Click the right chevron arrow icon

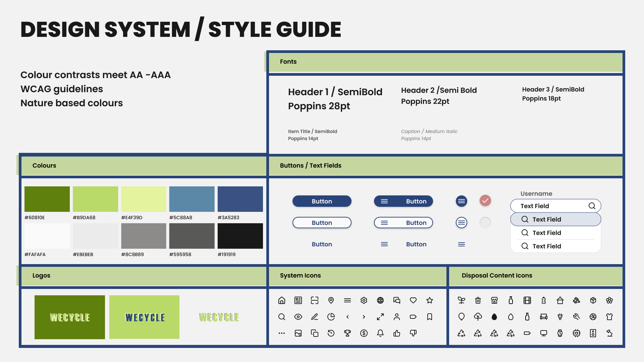click(x=364, y=317)
